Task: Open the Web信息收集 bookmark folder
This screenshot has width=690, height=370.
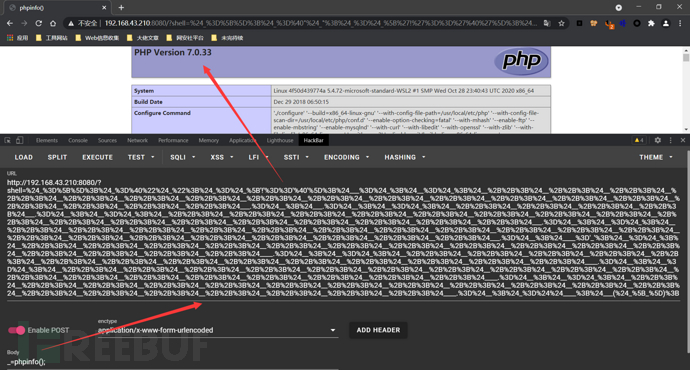Action: pos(97,38)
